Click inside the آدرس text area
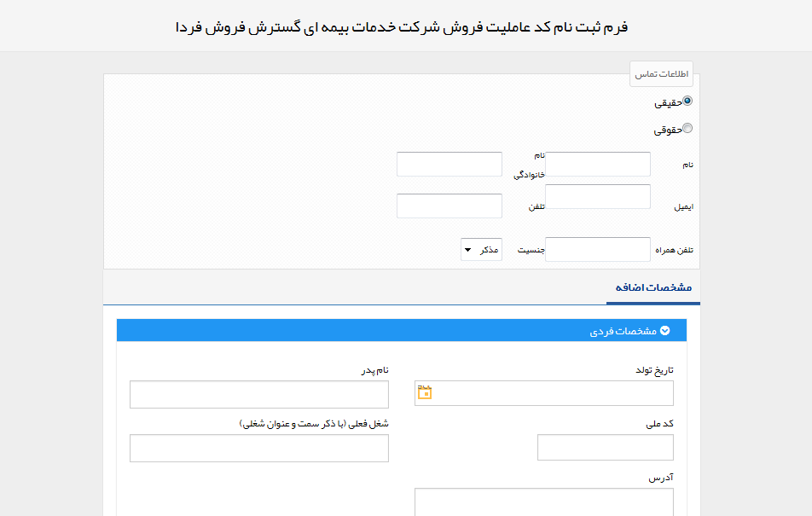This screenshot has height=516, width=812. pos(544,502)
